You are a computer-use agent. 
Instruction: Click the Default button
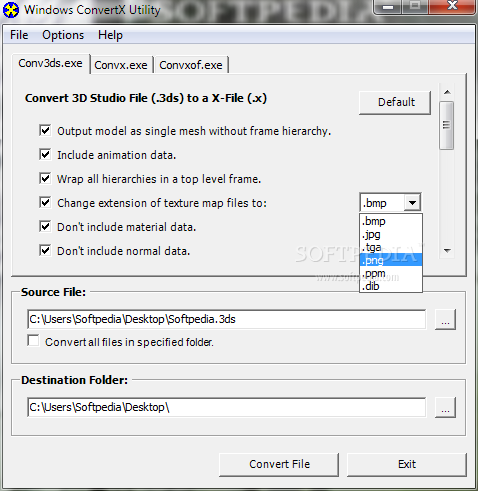tap(395, 102)
